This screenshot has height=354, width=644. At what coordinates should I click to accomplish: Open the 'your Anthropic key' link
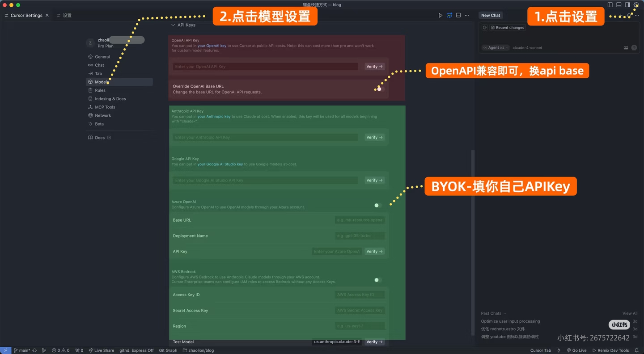(214, 117)
